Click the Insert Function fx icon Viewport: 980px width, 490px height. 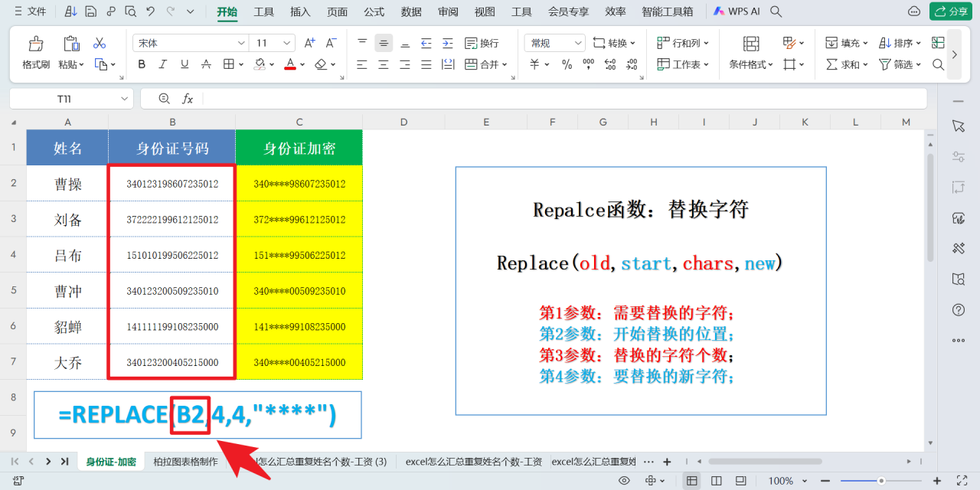click(x=188, y=99)
